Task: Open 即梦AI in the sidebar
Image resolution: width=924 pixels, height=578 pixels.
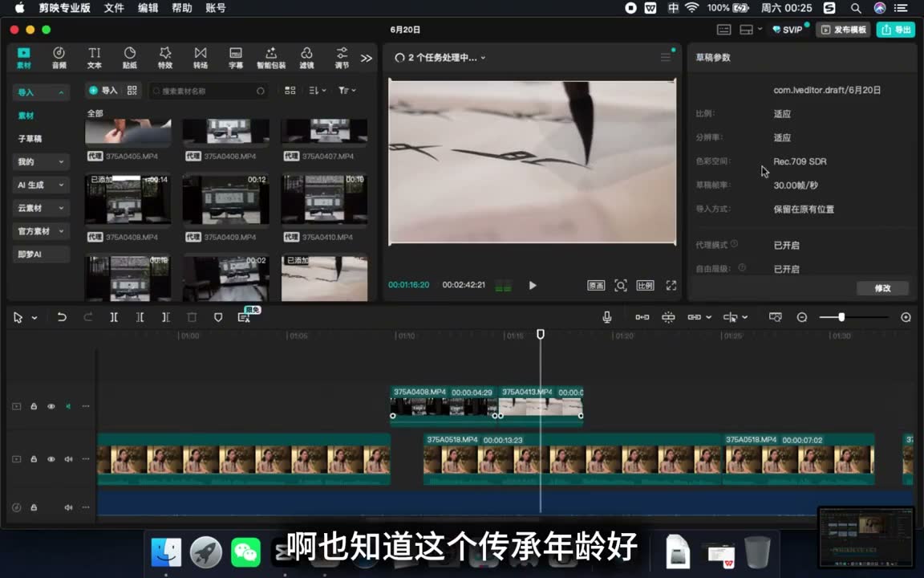Action: 40,254
